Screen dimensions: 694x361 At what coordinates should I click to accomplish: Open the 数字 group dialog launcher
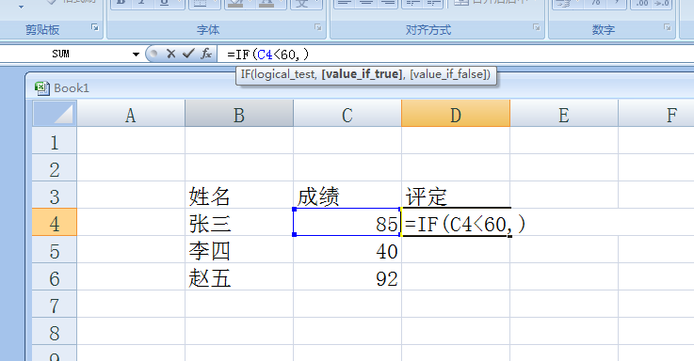pyautogui.click(x=667, y=27)
